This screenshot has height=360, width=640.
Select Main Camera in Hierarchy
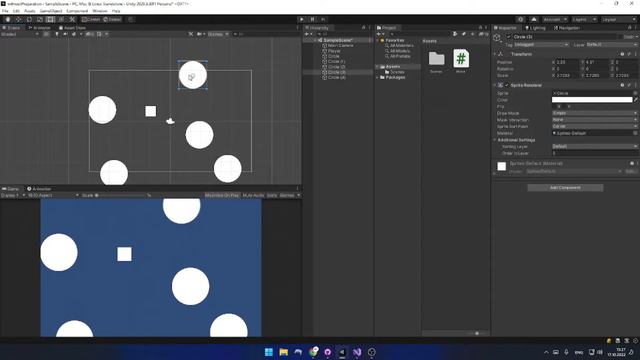340,46
